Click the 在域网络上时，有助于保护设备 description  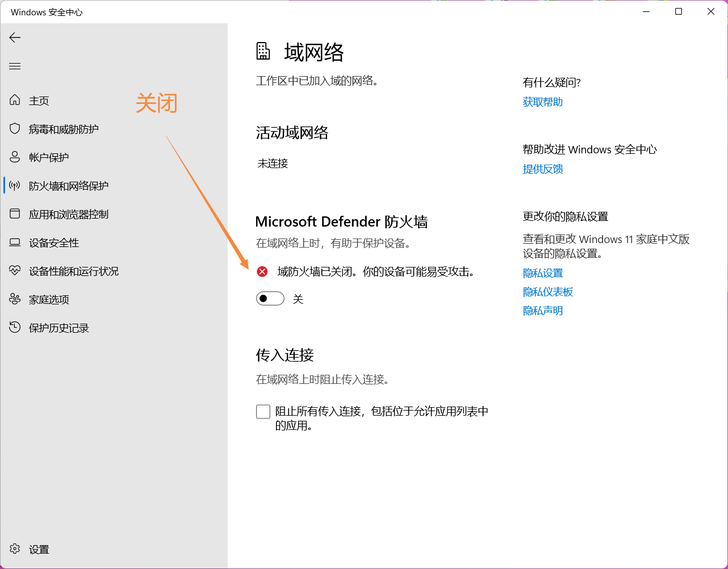point(334,243)
